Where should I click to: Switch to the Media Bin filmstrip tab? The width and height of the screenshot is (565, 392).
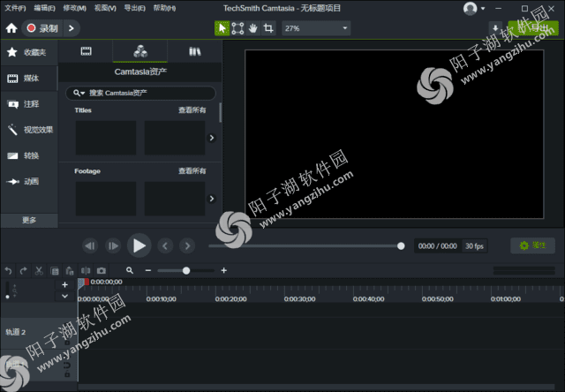86,51
